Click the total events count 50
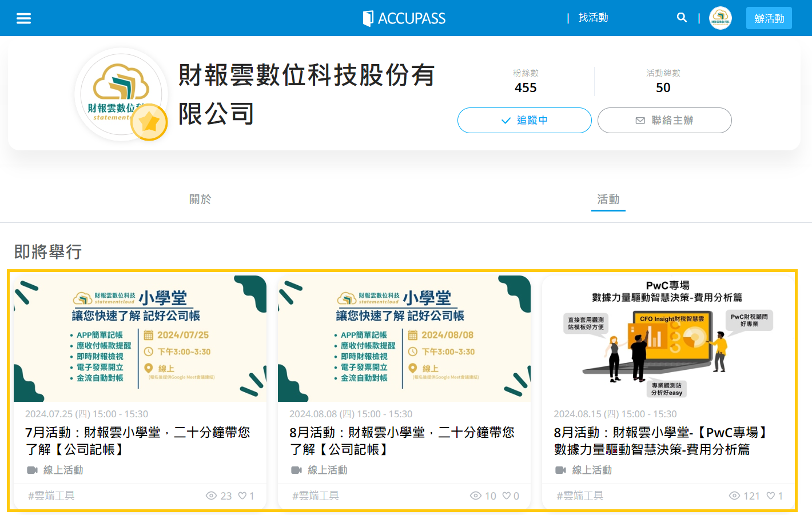812x515 pixels. [663, 87]
